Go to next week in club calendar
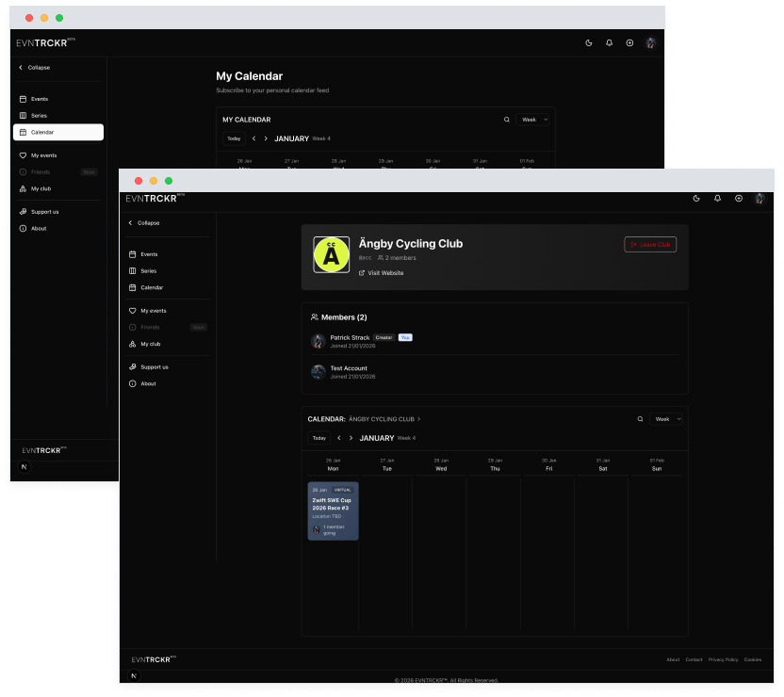784x697 pixels. (x=351, y=438)
